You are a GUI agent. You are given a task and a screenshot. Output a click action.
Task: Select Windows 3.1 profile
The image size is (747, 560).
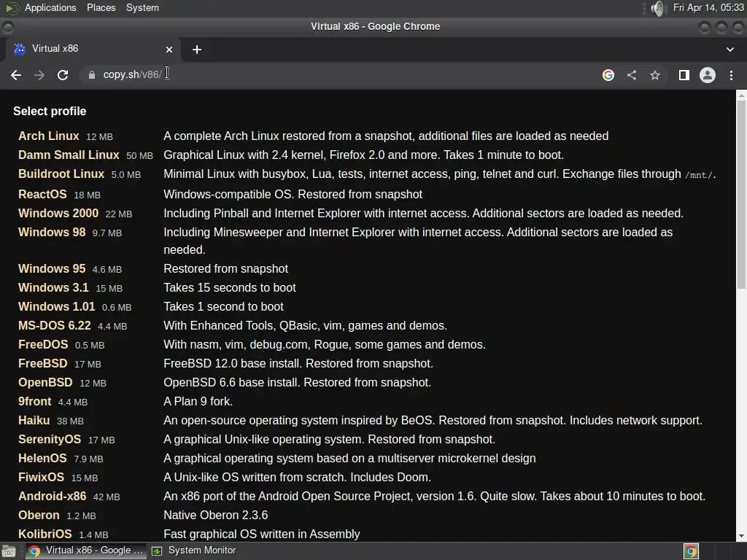(x=53, y=287)
